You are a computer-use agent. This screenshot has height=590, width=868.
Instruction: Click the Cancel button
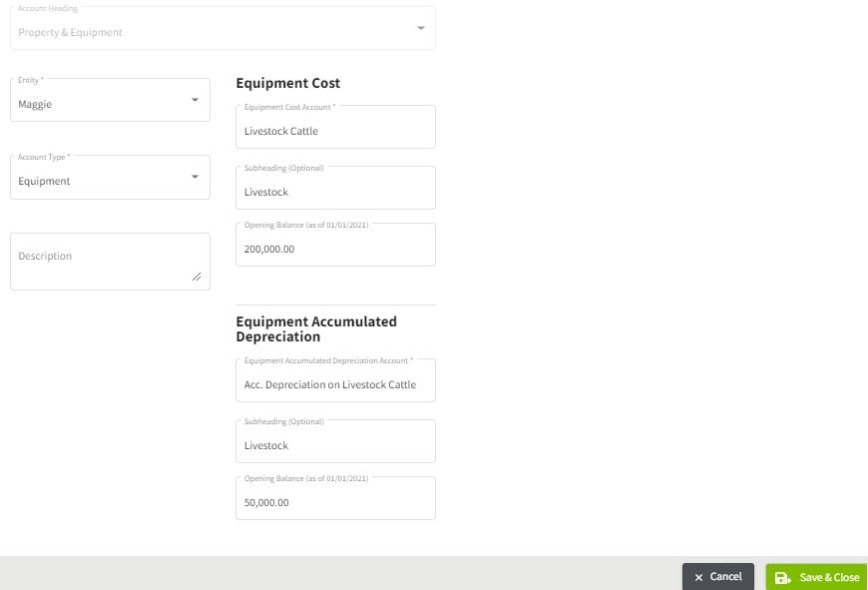(717, 576)
